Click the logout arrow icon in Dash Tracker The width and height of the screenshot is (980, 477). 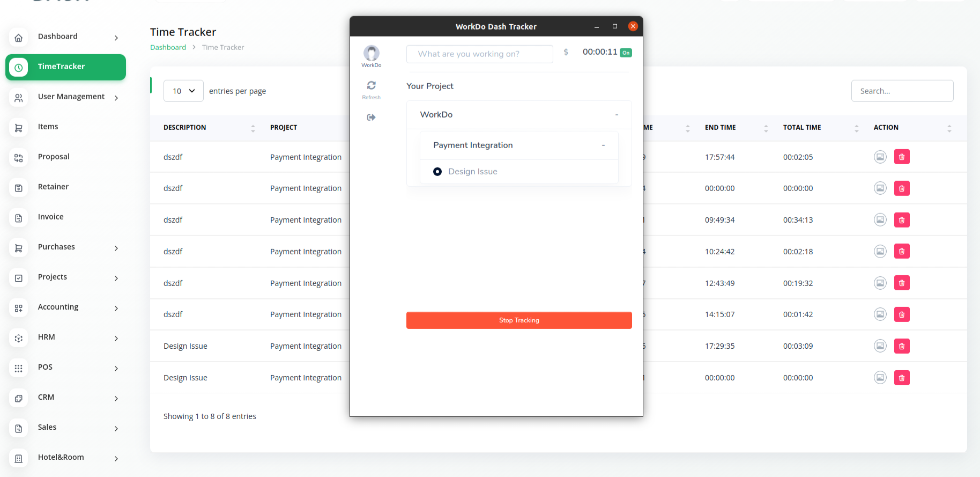point(371,117)
